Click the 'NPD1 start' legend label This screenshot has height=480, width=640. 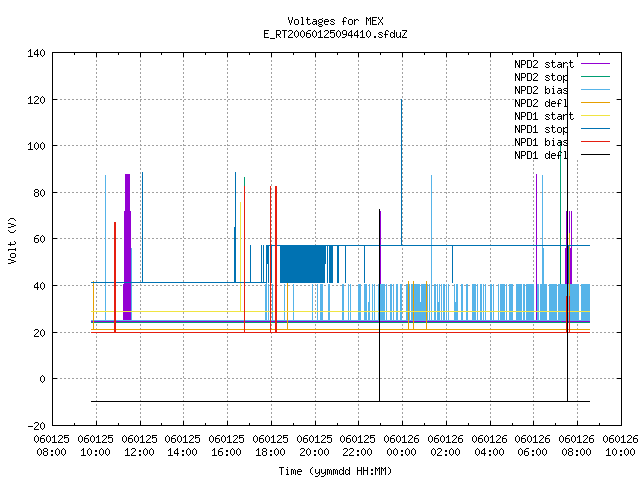[544, 116]
